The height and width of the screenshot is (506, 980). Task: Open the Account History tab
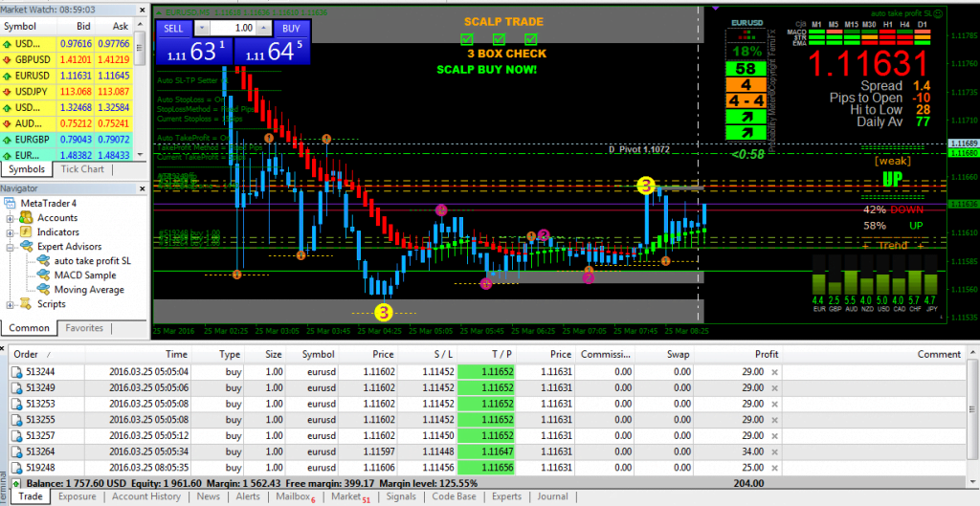(146, 496)
